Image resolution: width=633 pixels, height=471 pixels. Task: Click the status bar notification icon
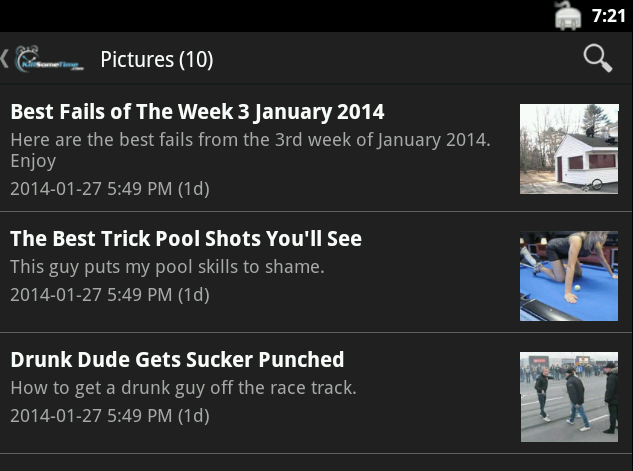[568, 16]
